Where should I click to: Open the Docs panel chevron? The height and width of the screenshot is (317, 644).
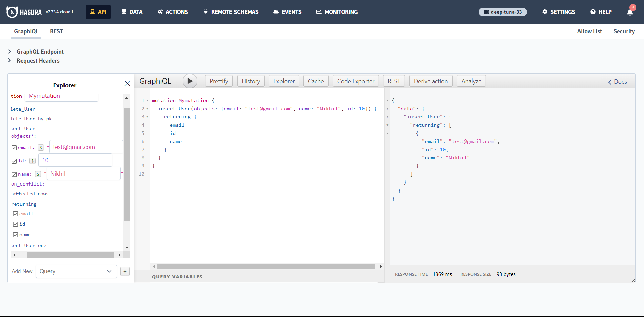coord(610,82)
